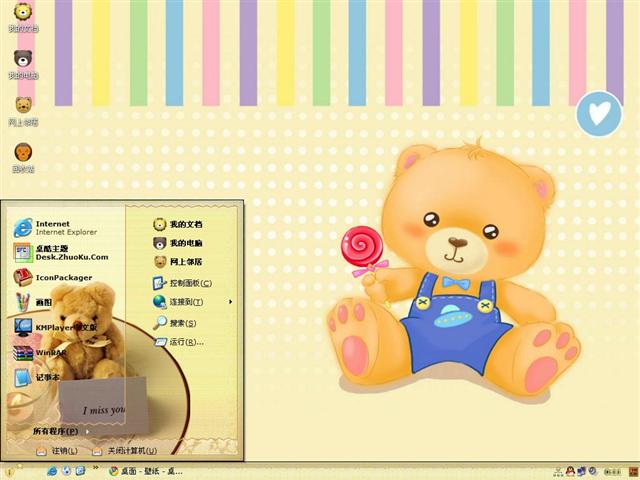Click second quick launch icon beside IE
This screenshot has width=640, height=480.
(x=66, y=471)
